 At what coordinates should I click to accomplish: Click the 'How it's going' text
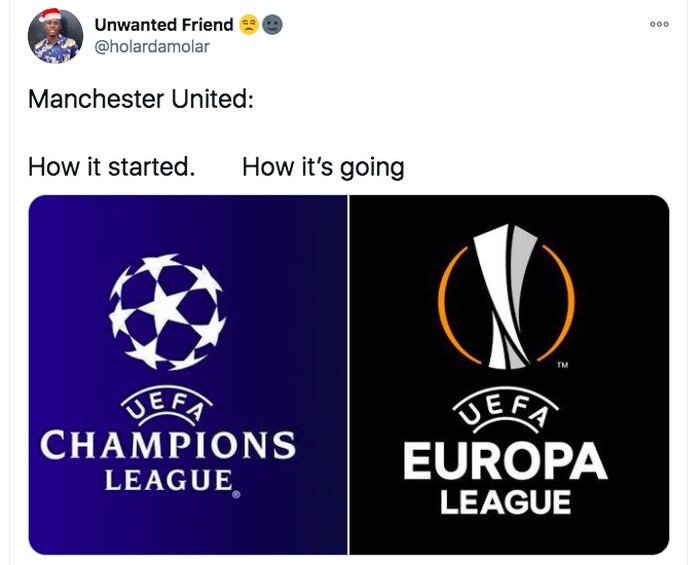tap(323, 166)
